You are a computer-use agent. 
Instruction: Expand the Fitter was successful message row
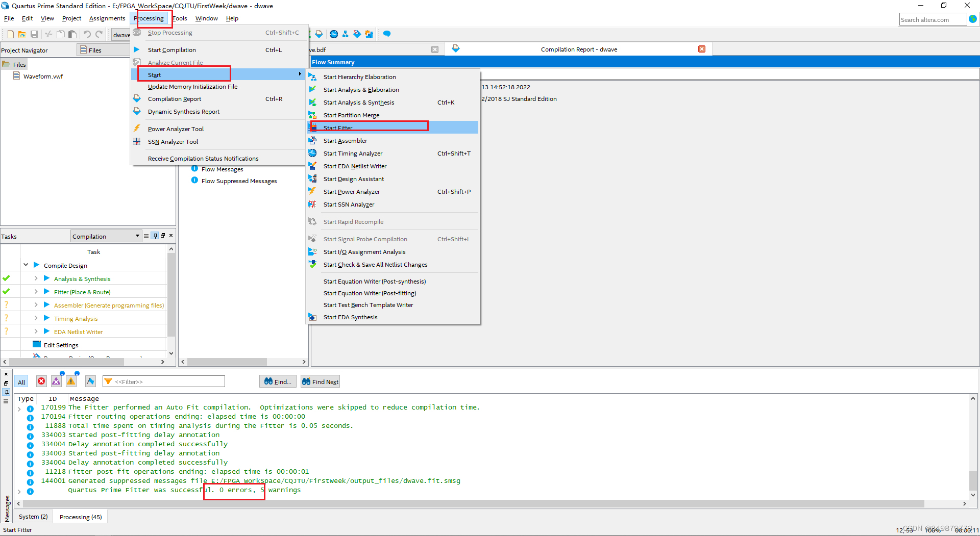tap(19, 492)
